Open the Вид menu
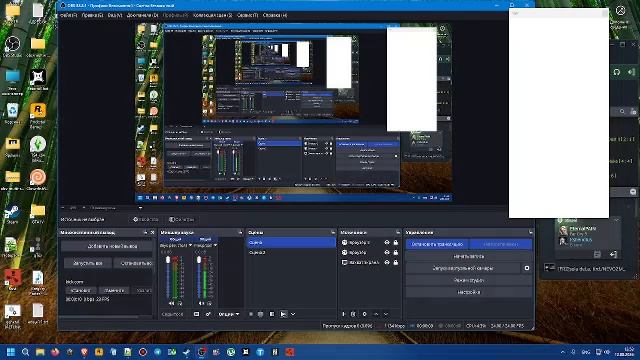Viewport: 640px width, 360px height. tap(115, 15)
